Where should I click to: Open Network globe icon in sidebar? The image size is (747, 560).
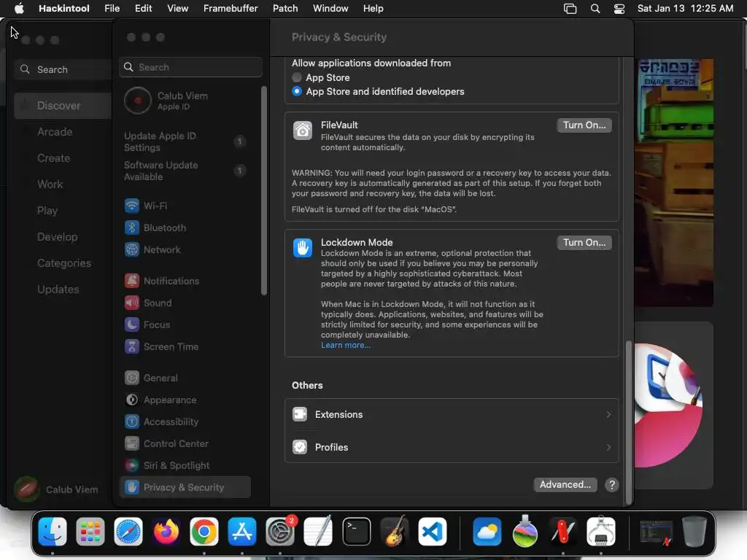click(131, 249)
